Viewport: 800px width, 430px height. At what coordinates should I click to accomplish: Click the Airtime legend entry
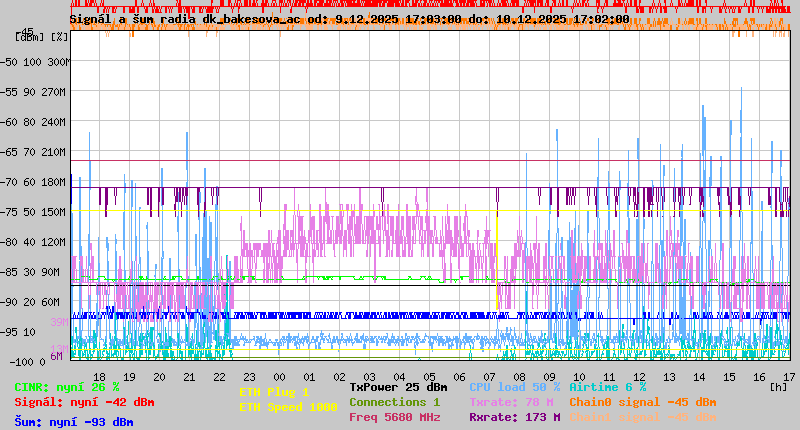coord(607,387)
